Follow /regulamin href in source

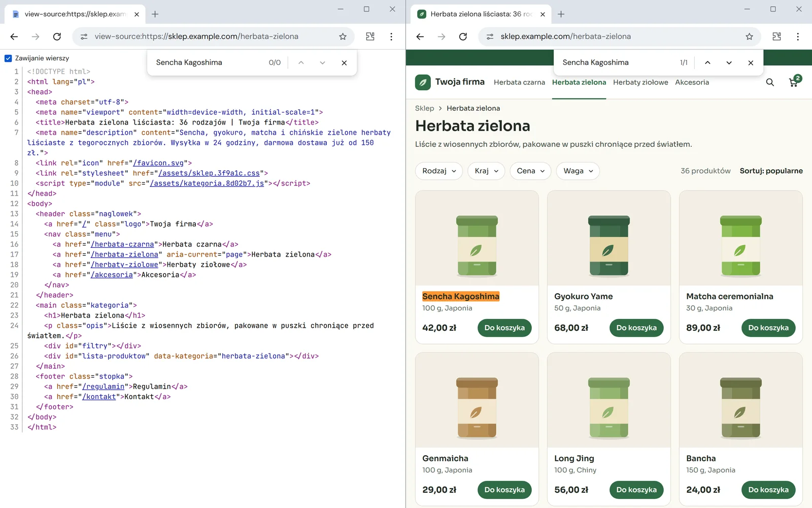pyautogui.click(x=103, y=387)
